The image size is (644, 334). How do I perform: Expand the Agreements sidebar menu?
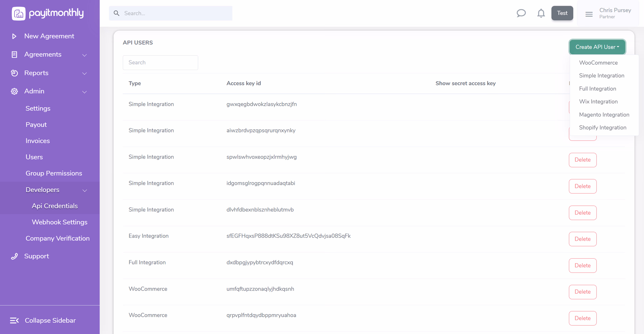point(84,55)
